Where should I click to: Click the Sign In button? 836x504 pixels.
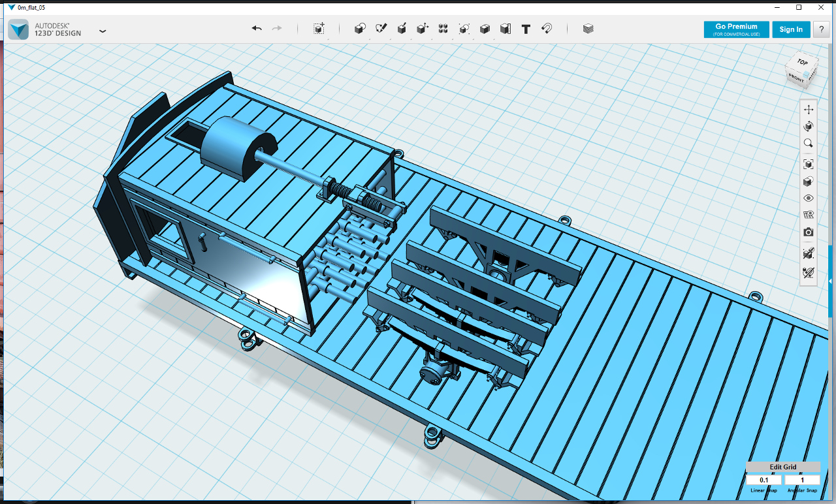[x=791, y=29]
